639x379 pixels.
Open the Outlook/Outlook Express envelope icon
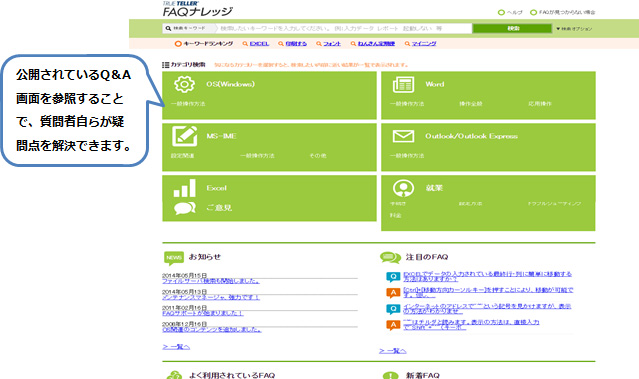403,136
